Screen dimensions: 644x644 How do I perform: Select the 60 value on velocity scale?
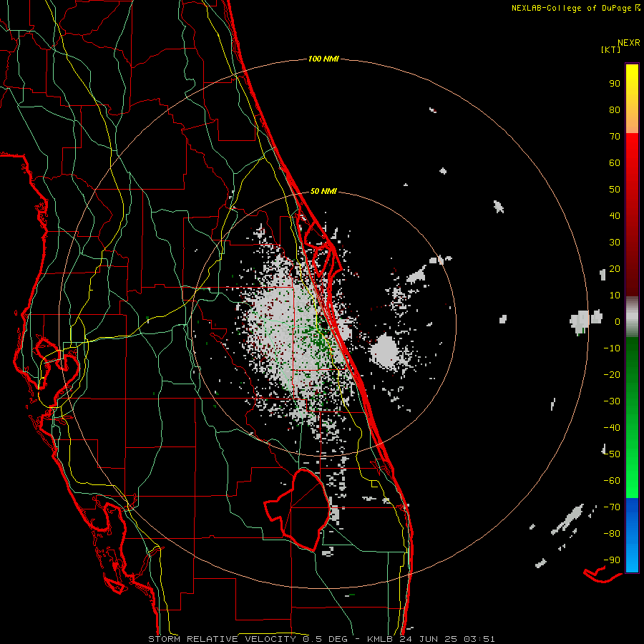(x=615, y=162)
